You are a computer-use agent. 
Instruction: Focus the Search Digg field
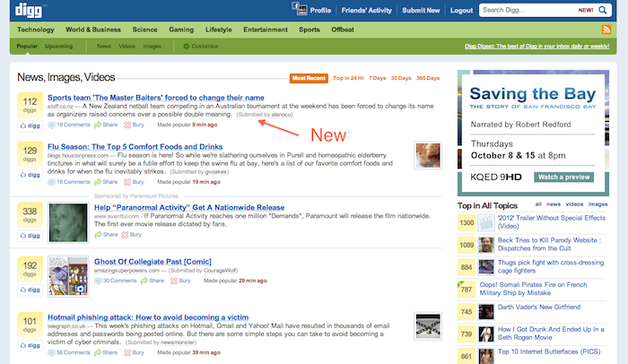click(x=528, y=10)
